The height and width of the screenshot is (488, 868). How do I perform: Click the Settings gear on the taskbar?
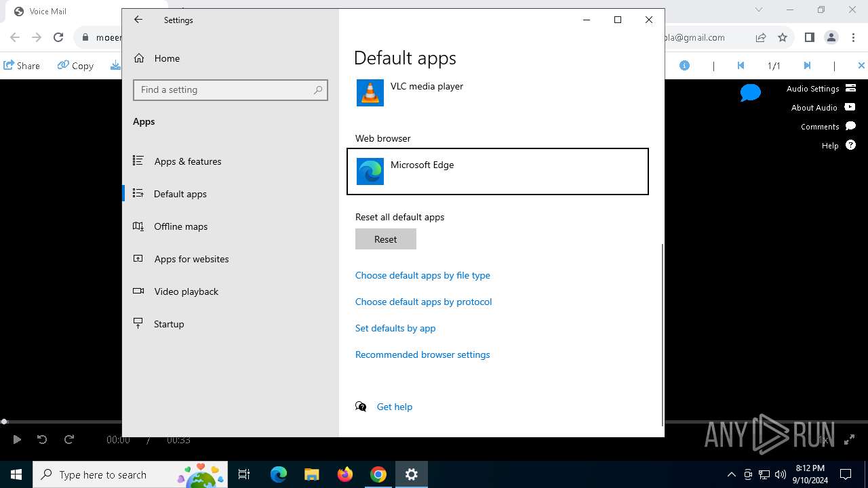412,474
